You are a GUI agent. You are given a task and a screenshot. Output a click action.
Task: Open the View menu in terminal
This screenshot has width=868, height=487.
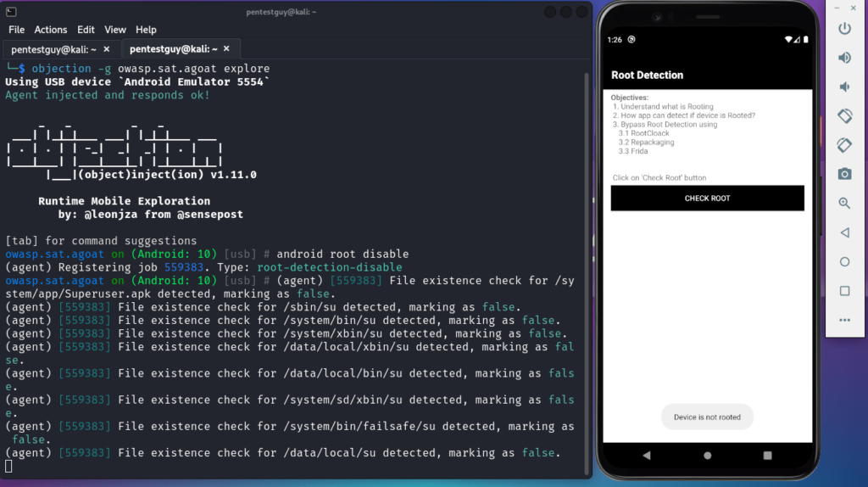click(115, 30)
